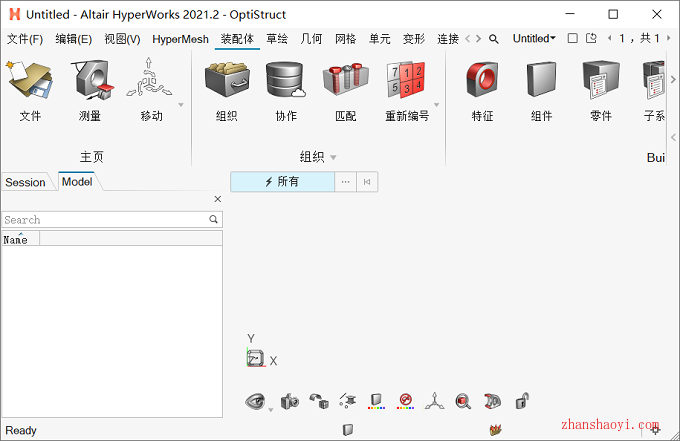The width and height of the screenshot is (680, 441).
Task: Switch to the 单元 ribbon tab
Action: [380, 39]
